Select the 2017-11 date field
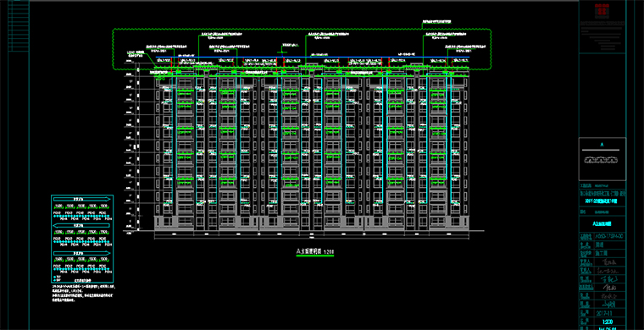The height and width of the screenshot is (330, 644). click(603, 313)
